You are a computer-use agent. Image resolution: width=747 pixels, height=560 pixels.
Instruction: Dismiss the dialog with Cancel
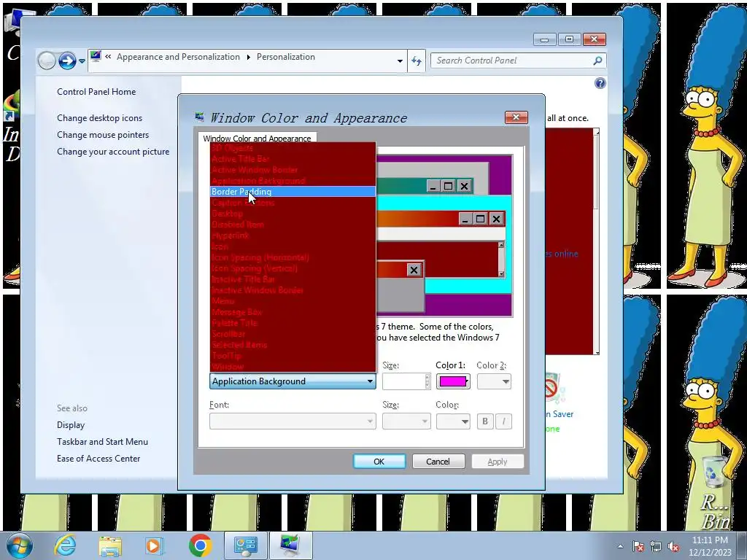click(438, 462)
